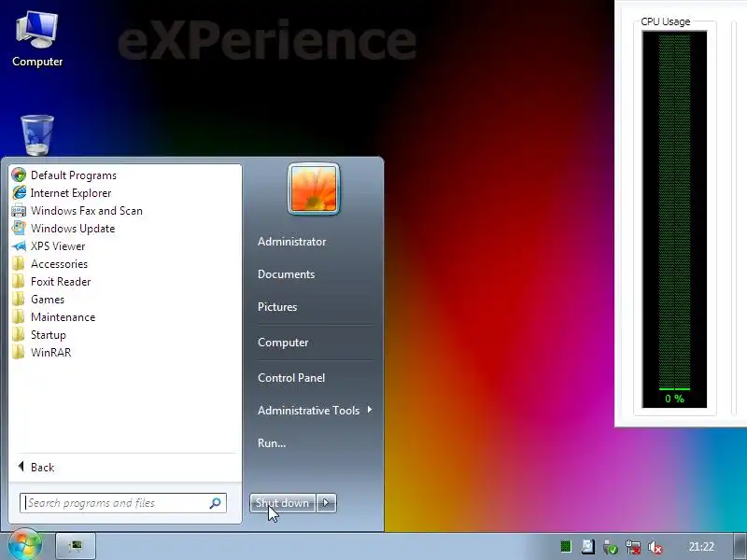747x560 pixels.
Task: Click the muted volume tray icon
Action: 655,547
